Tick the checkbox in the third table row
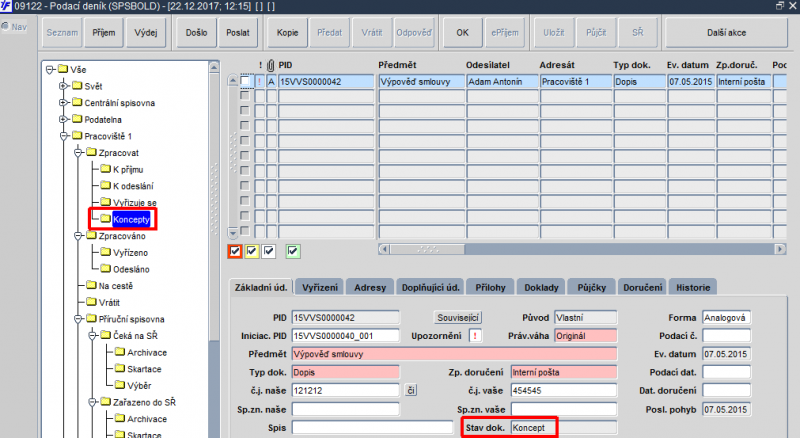This screenshot has width=800, height=438. [x=245, y=110]
